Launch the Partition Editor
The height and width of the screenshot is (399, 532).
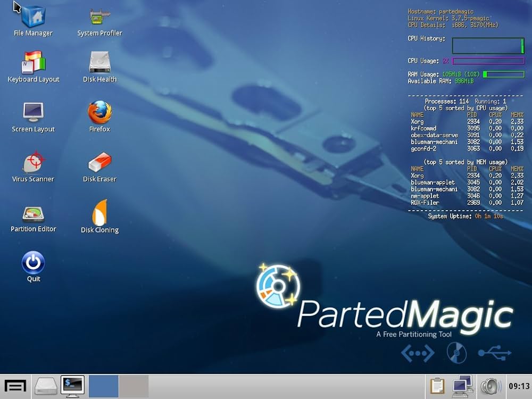click(x=33, y=213)
